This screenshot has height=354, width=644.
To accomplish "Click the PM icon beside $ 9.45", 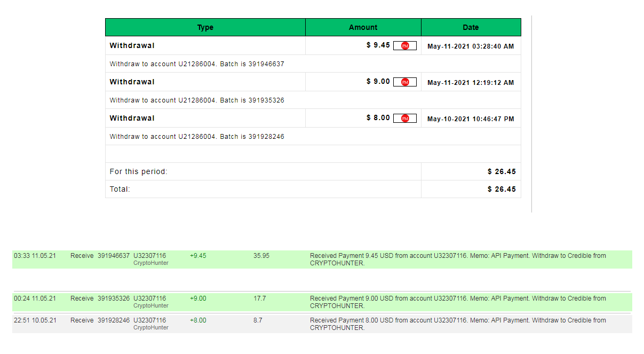I will (x=405, y=46).
